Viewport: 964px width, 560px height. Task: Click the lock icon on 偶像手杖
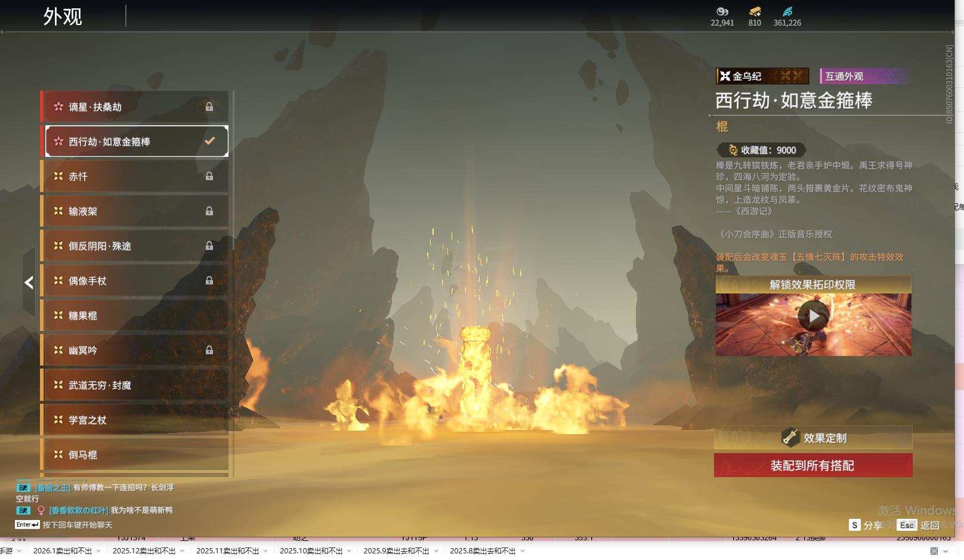click(209, 281)
